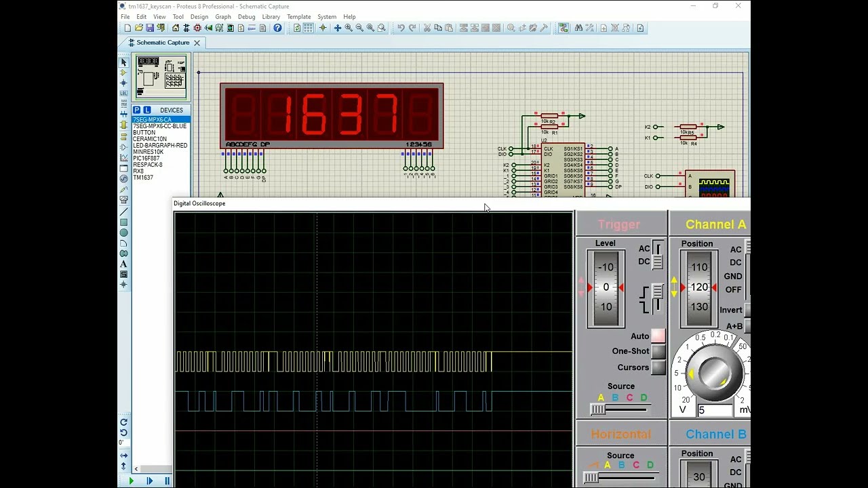Select 7SEG-MPX6-CC-BLUE in device list

pyautogui.click(x=160, y=126)
